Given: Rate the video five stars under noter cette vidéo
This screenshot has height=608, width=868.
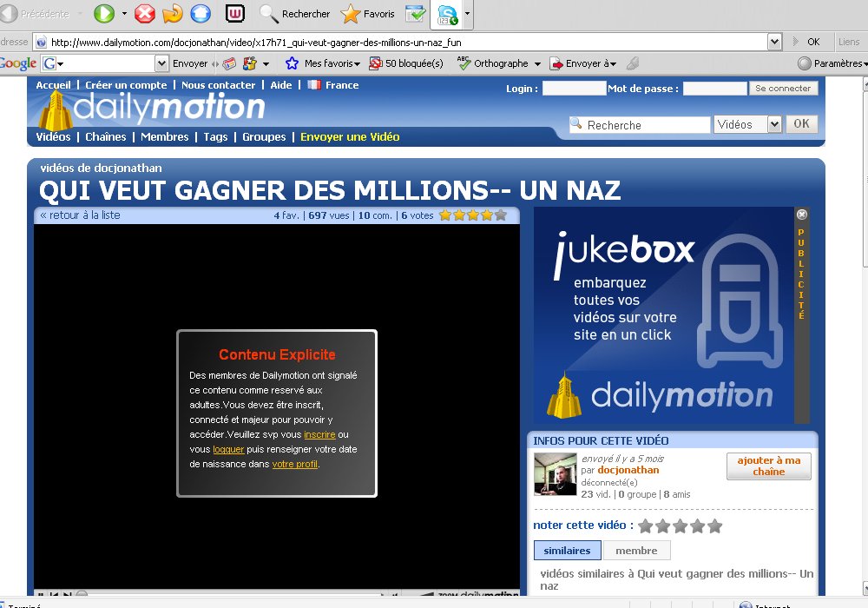Looking at the screenshot, I should tap(714, 526).
